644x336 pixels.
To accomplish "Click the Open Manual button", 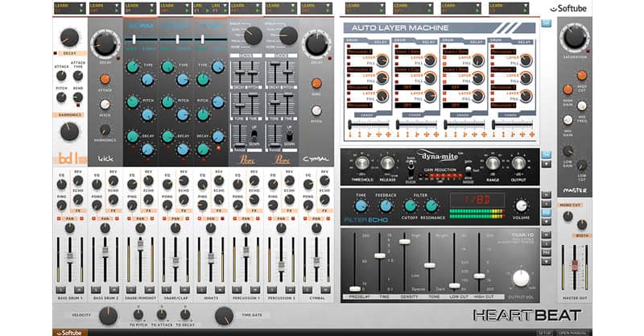I will click(x=572, y=332).
